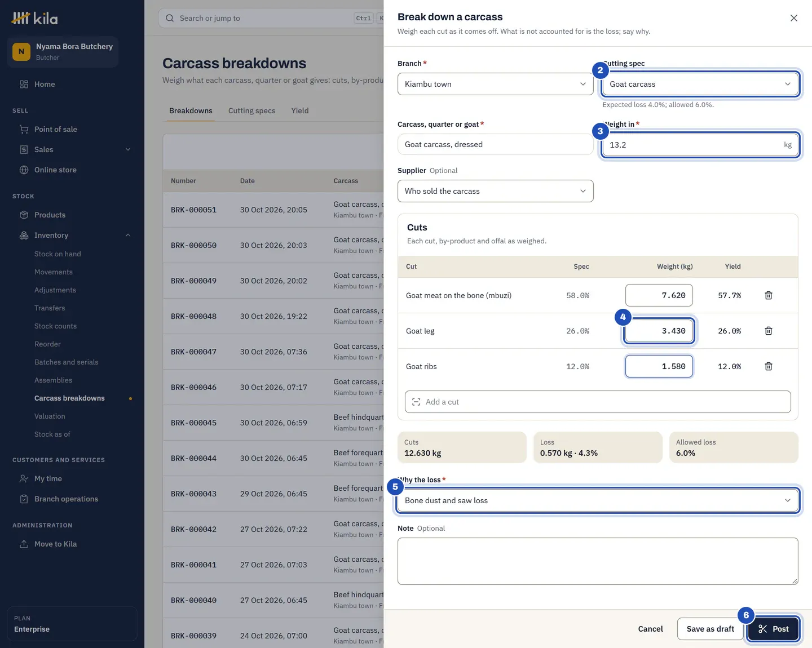Image resolution: width=812 pixels, height=648 pixels.
Task: Cancel the carcass breakdown
Action: pos(650,629)
